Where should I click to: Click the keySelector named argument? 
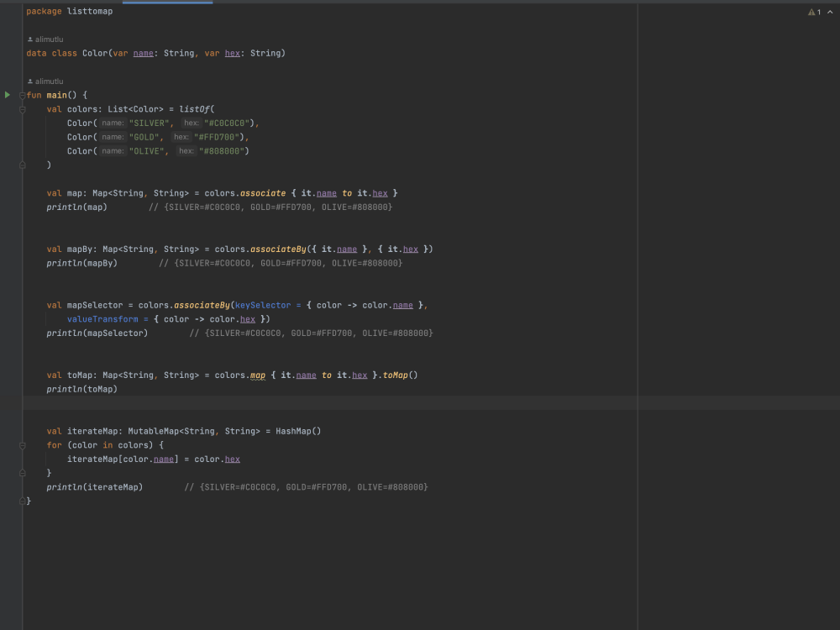coord(263,306)
